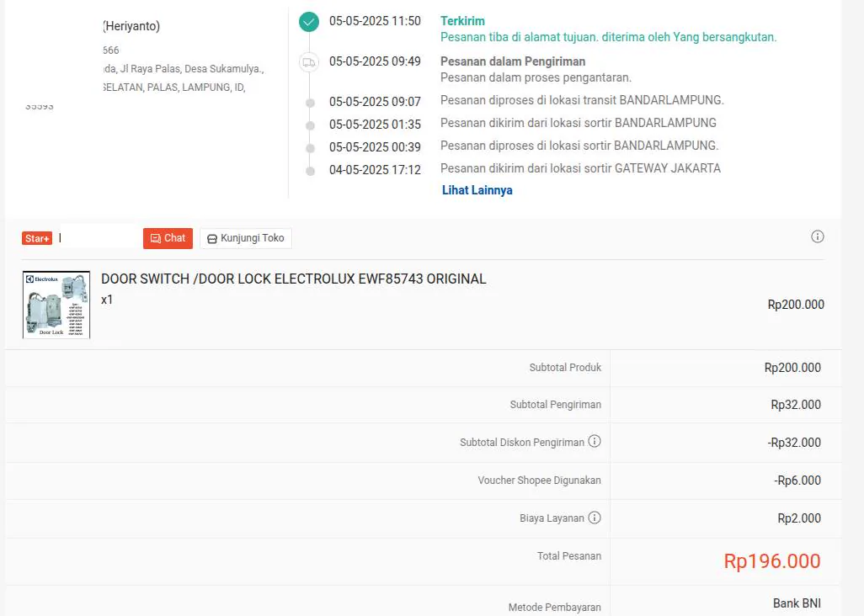The width and height of the screenshot is (864, 616).
Task: Select the 05-05-2025 00:39 timeline dot
Action: 310,147
